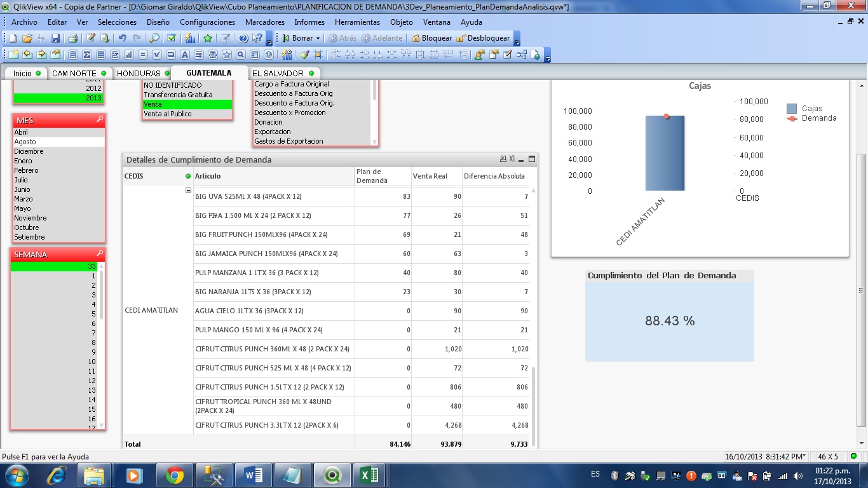Click the 88.43 % compliance text object
Image resolution: width=868 pixels, height=488 pixels.
(x=670, y=322)
